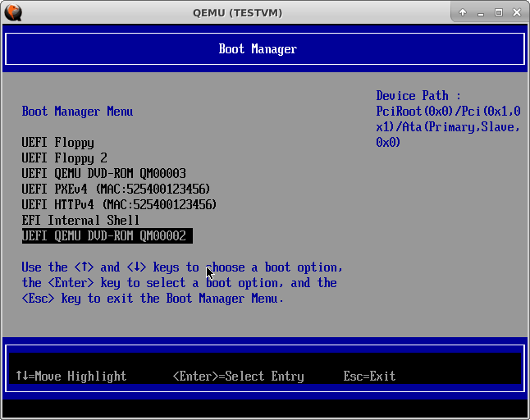Click the PciRoot device path value
Image resolution: width=530 pixels, height=420 pixels.
448,126
